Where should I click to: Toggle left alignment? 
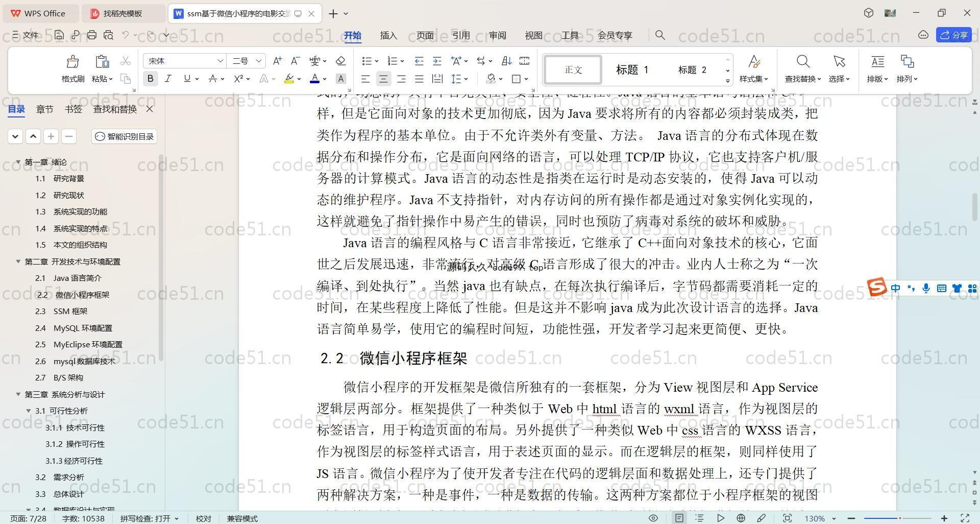(365, 79)
